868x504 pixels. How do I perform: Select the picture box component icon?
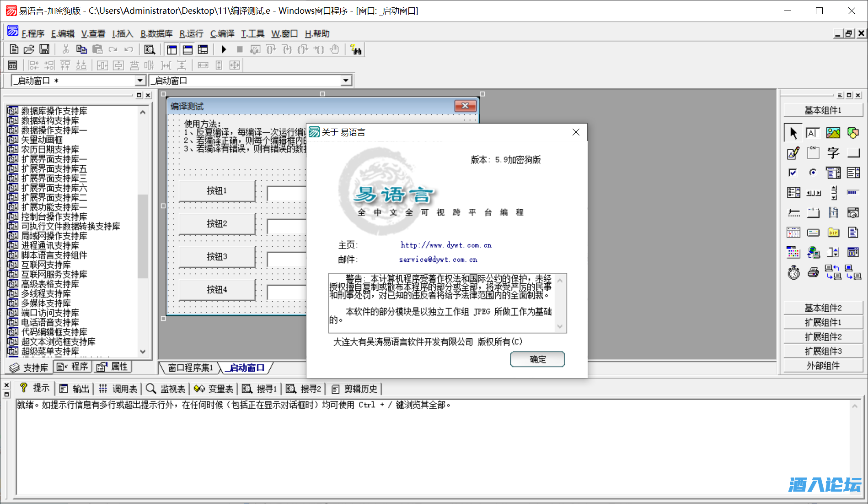pos(833,133)
